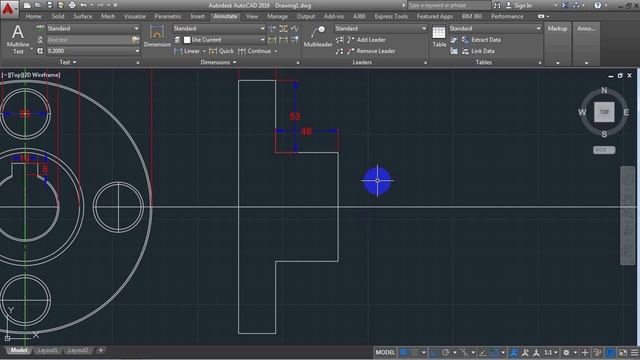
Task: Switch to the Parametric ribbon tab
Action: coord(168,16)
